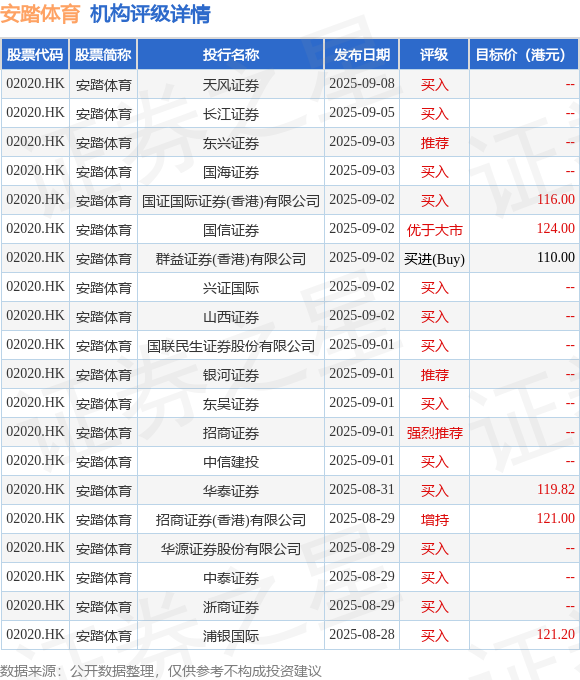Click the 2025-08-28 publication date
This screenshot has height=680, width=580.
[362, 634]
